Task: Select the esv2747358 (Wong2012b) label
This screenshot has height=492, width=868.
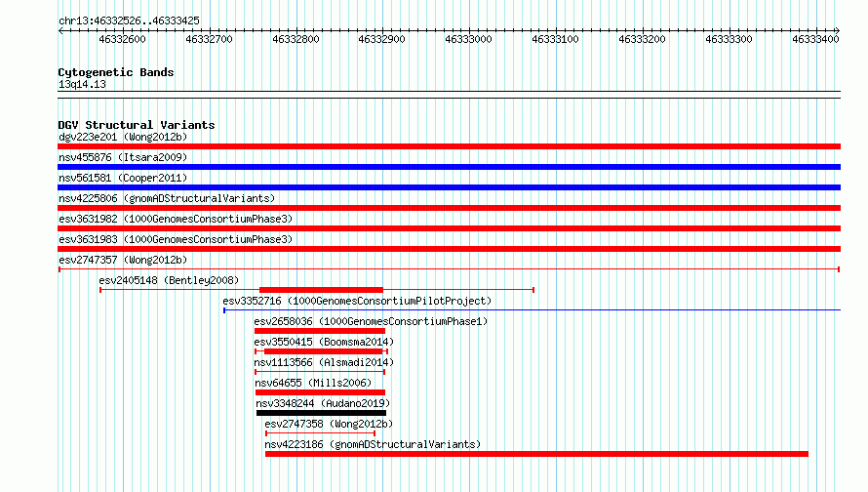Action: [329, 424]
